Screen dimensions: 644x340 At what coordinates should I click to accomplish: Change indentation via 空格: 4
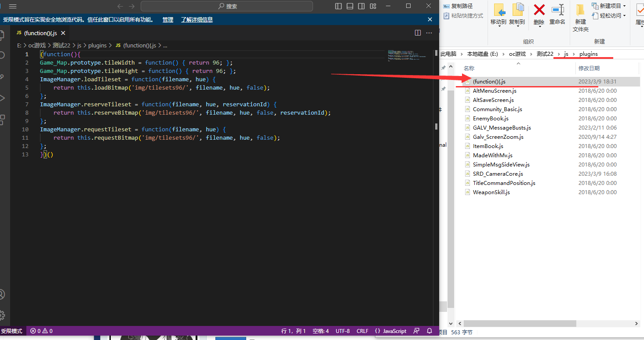(x=320, y=331)
